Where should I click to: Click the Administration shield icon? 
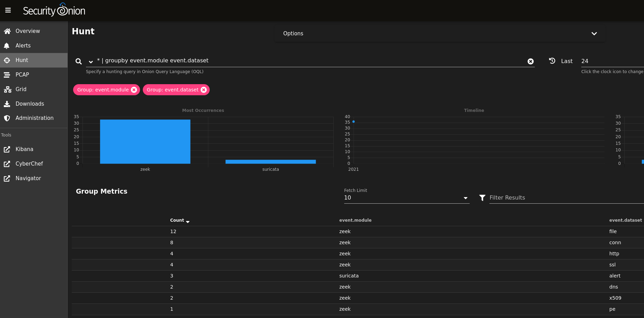(x=7, y=118)
